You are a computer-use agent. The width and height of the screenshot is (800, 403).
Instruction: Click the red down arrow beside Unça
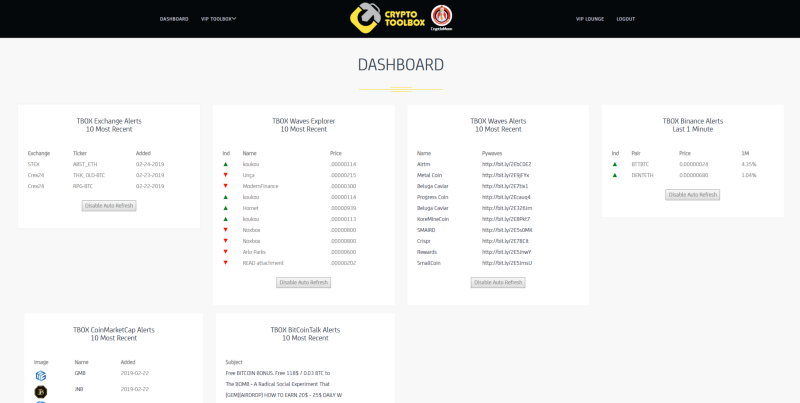tap(226, 175)
